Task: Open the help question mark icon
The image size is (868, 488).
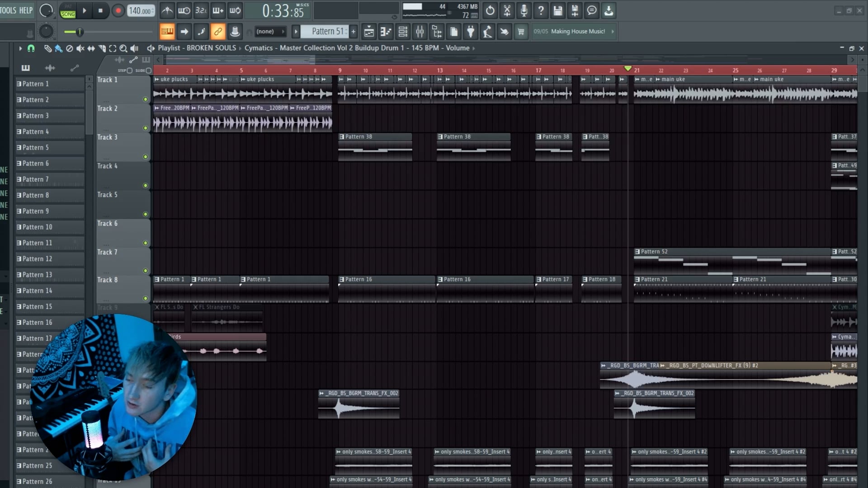Action: coord(541,10)
